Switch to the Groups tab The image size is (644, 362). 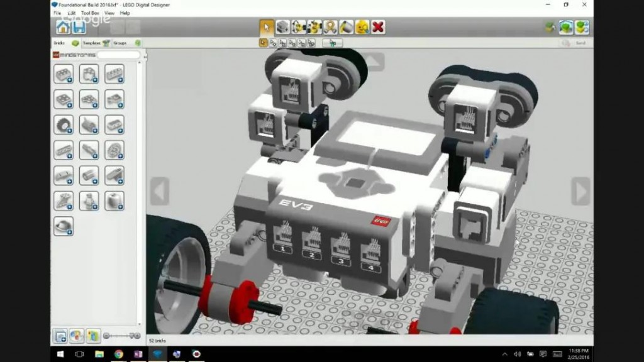tap(126, 43)
